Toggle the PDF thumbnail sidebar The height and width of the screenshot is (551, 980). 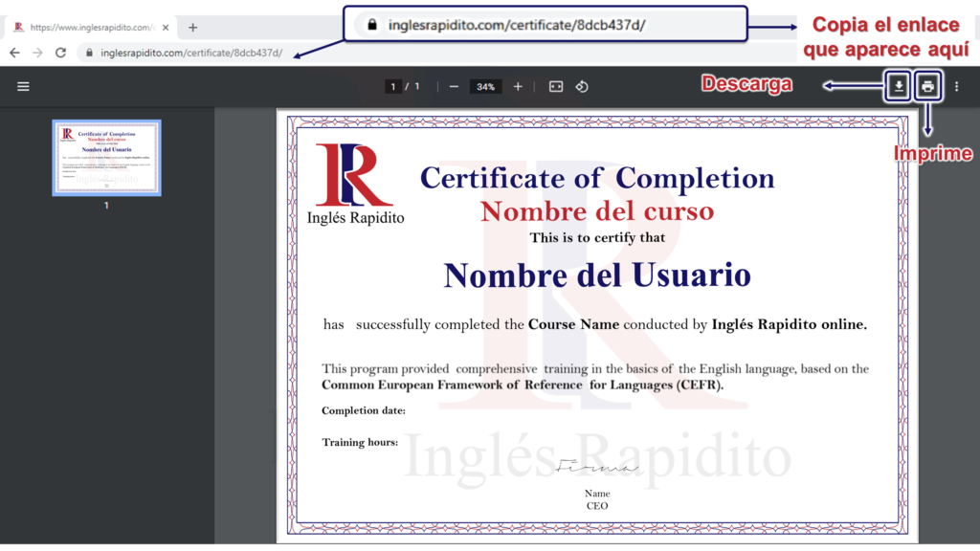(x=23, y=87)
